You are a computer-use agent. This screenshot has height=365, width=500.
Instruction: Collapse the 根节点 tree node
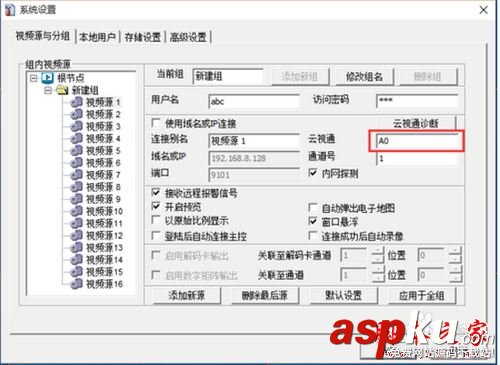[34, 78]
